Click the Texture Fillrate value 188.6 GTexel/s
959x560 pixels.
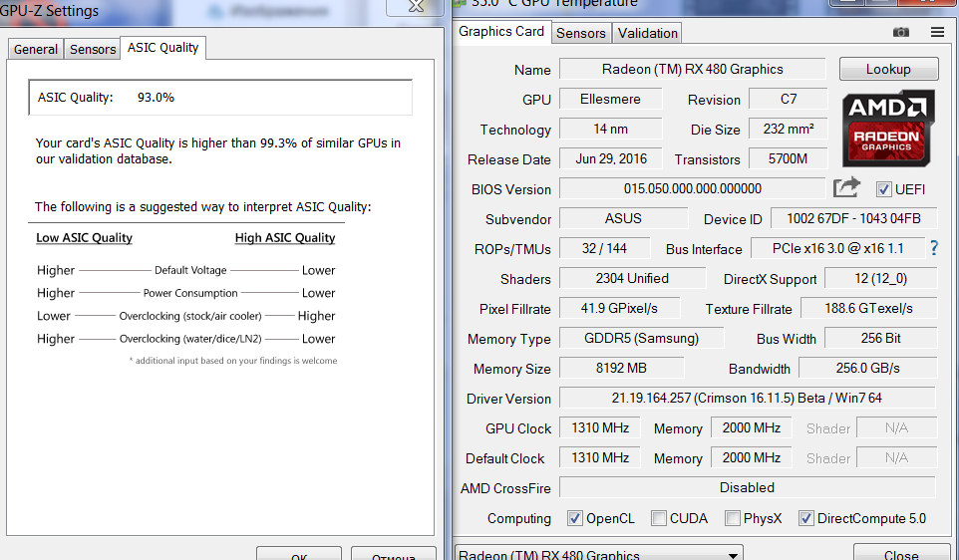coord(868,308)
